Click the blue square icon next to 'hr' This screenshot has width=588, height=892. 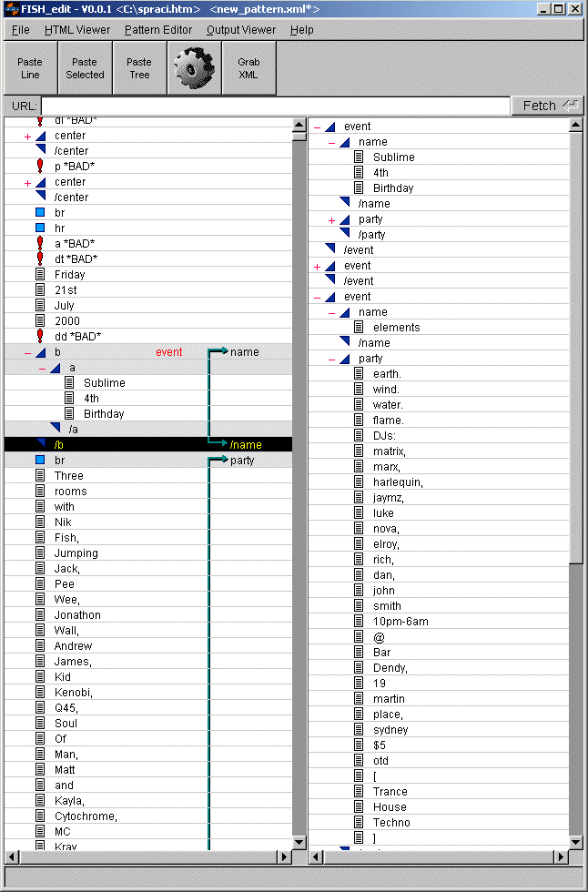pyautogui.click(x=40, y=228)
